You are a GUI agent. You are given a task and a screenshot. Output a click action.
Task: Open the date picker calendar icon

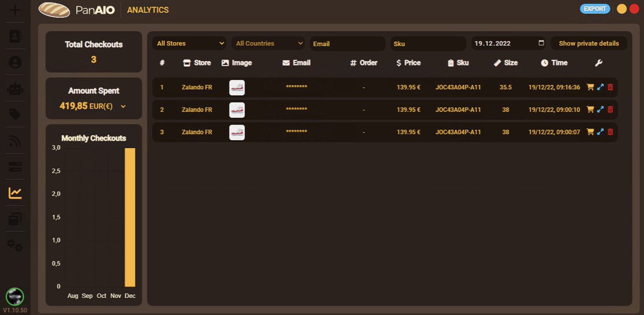(x=541, y=43)
